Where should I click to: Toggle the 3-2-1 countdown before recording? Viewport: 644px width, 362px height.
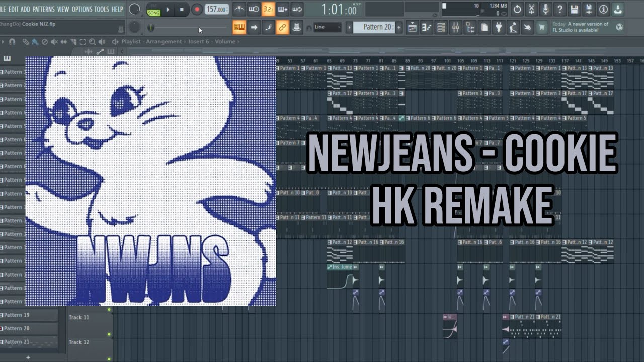[x=268, y=9]
